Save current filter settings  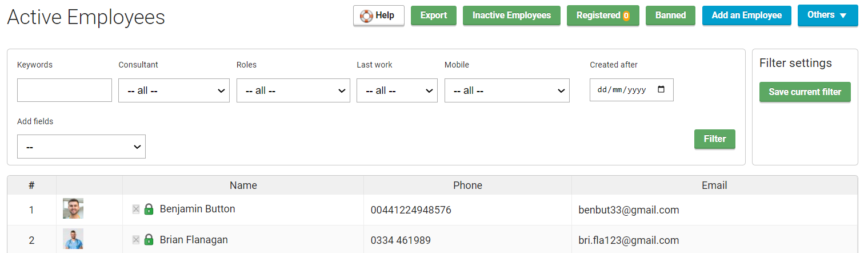(x=805, y=92)
